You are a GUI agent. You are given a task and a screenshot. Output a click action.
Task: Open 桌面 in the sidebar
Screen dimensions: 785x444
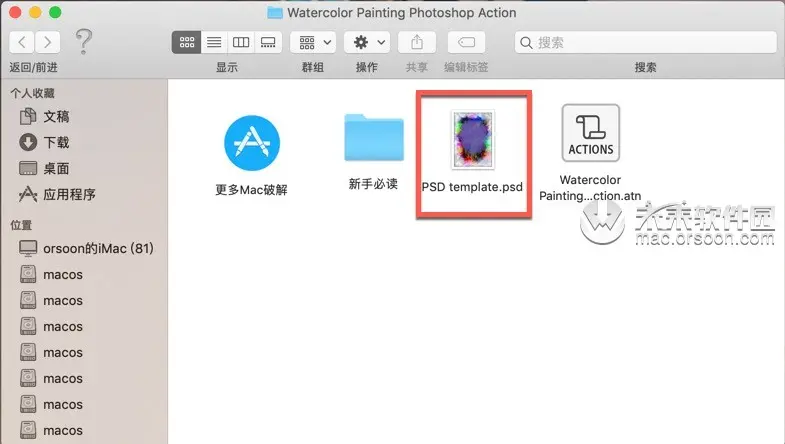tap(56, 169)
